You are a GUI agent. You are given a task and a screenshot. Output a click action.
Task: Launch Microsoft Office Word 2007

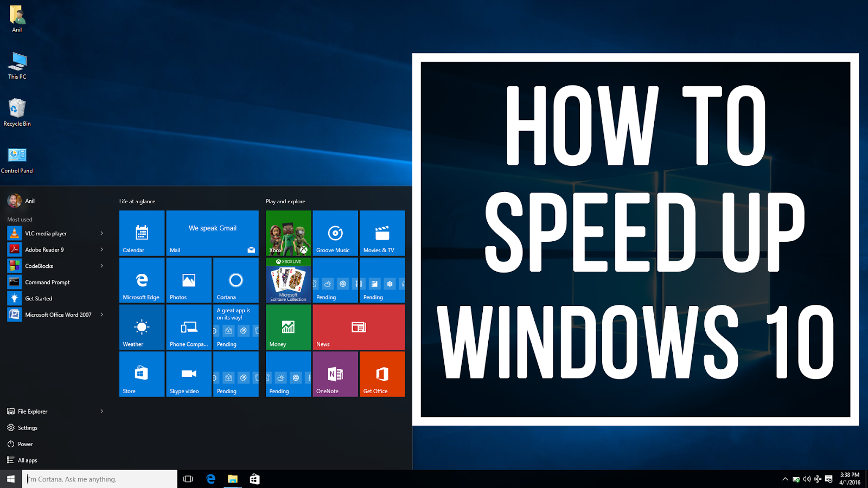tap(55, 314)
